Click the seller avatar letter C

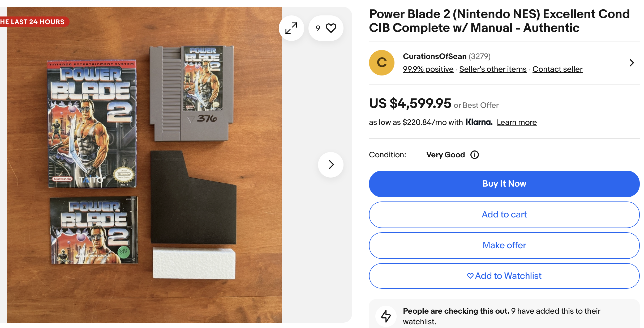[x=381, y=63]
